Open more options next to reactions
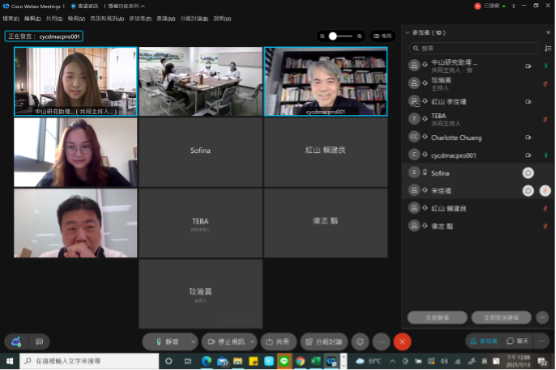556x370 pixels. tap(381, 342)
